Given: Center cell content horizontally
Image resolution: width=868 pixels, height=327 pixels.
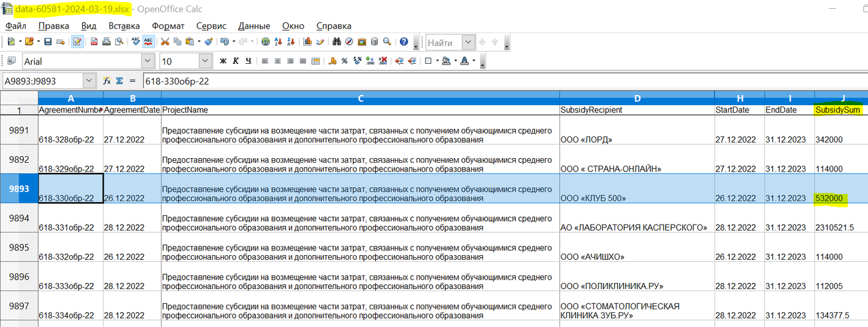Looking at the screenshot, I should pos(277,61).
